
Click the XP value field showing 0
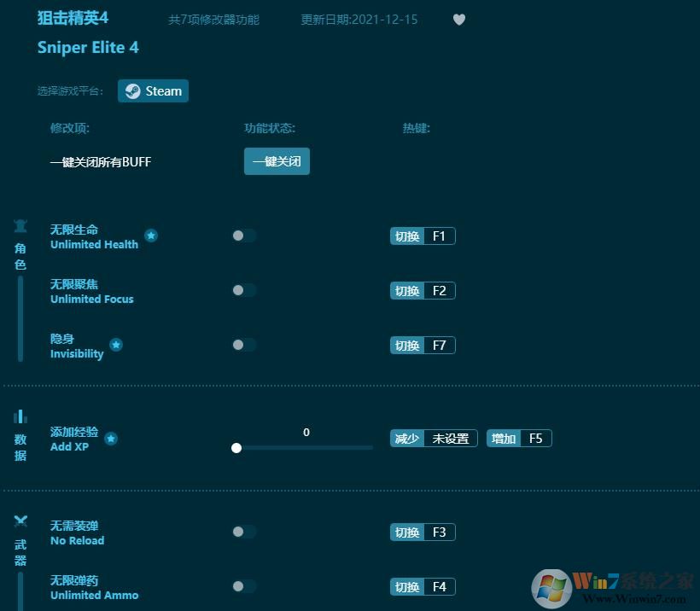(x=306, y=433)
